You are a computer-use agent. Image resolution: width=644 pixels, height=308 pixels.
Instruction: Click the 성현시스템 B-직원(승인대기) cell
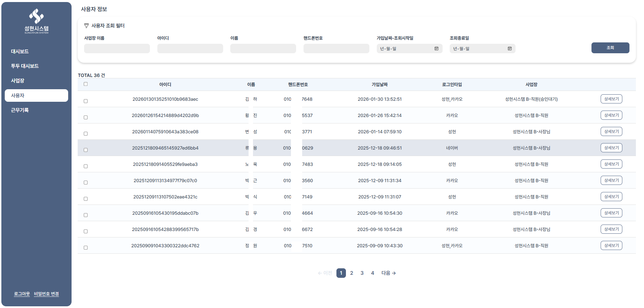tap(531, 99)
